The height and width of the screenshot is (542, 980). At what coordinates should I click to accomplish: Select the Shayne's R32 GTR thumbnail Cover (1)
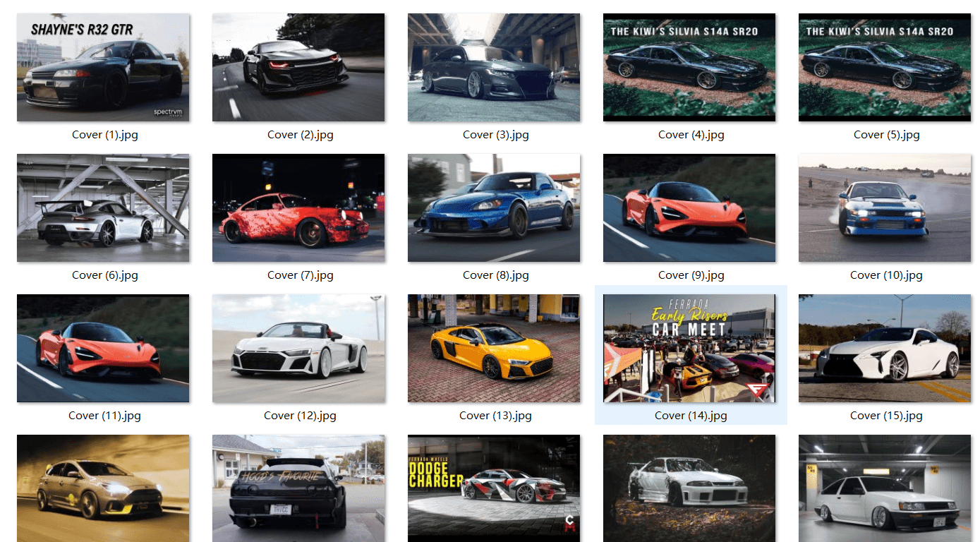[103, 67]
